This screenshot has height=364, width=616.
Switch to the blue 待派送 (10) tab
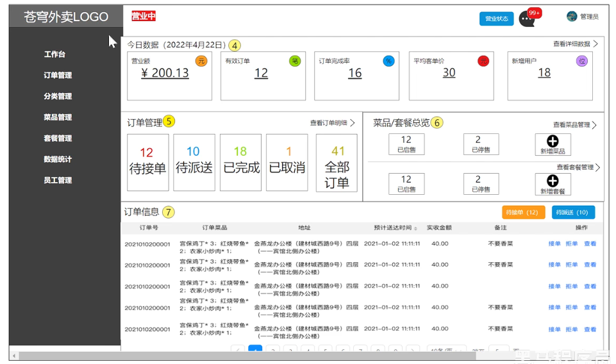click(572, 213)
